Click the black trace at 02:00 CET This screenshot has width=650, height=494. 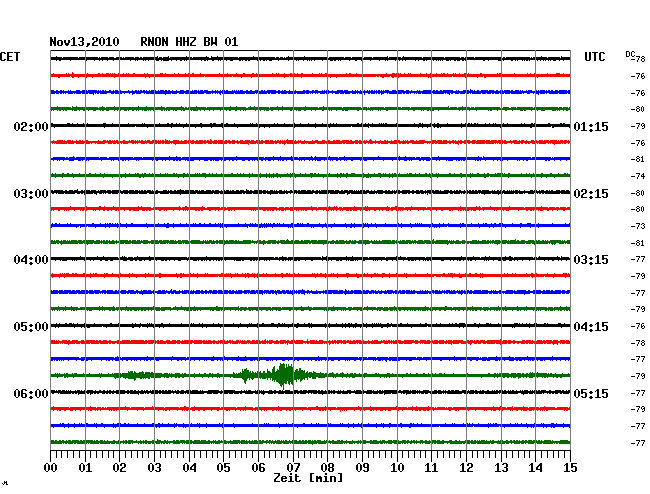tap(310, 125)
